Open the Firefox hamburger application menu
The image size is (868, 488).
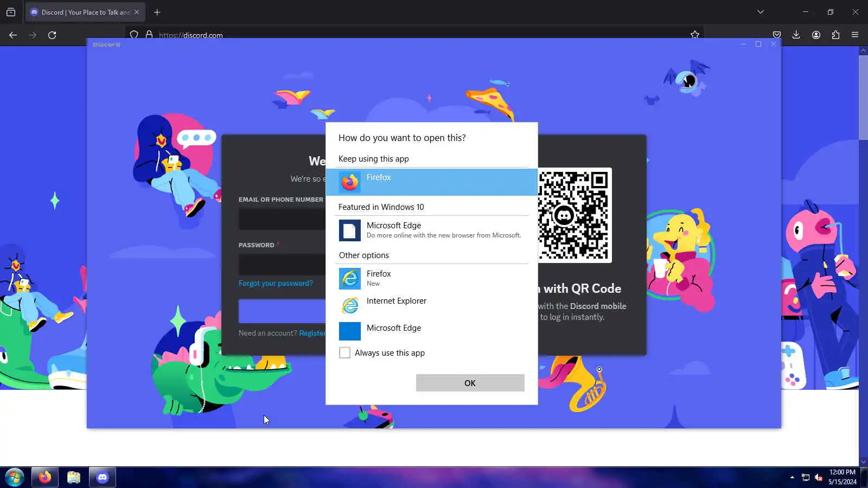855,35
